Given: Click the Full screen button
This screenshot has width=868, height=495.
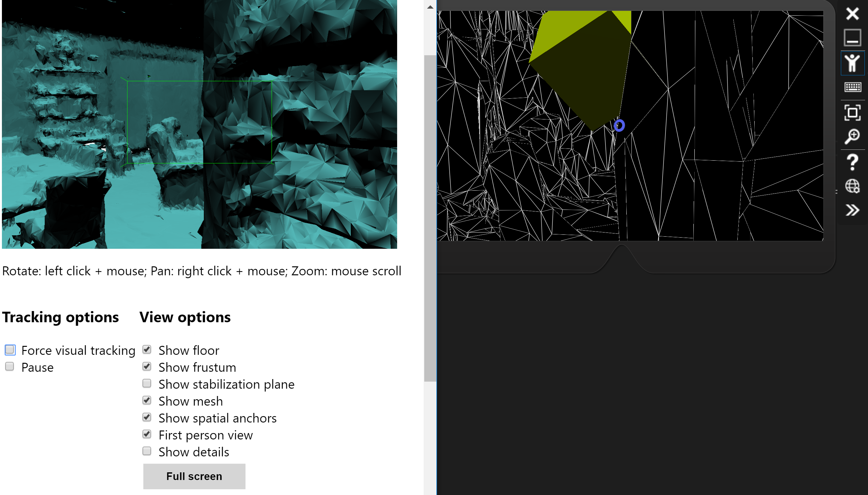Looking at the screenshot, I should [194, 476].
